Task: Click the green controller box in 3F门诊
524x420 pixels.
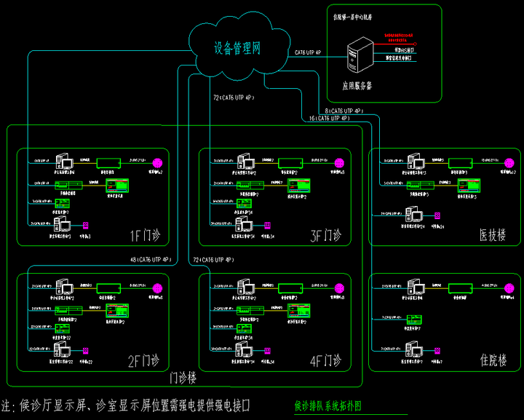Action: [x=290, y=163]
